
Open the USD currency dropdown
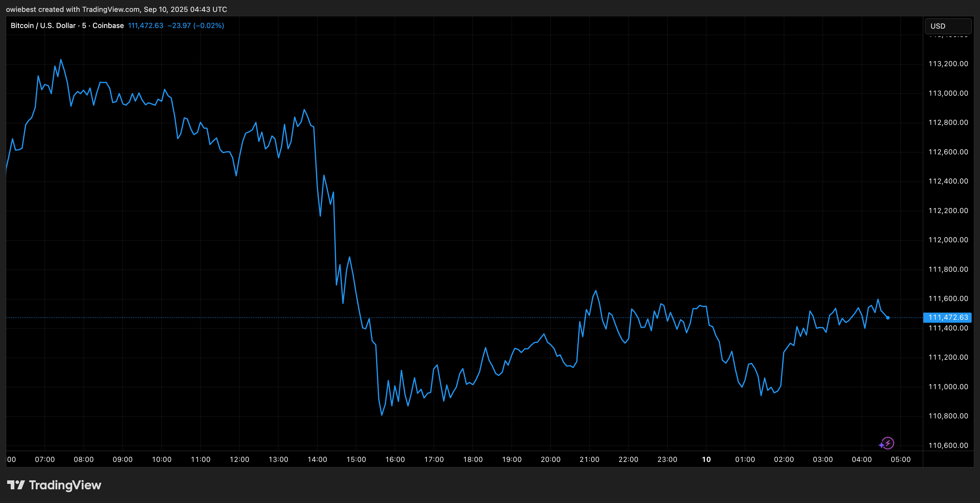(948, 26)
